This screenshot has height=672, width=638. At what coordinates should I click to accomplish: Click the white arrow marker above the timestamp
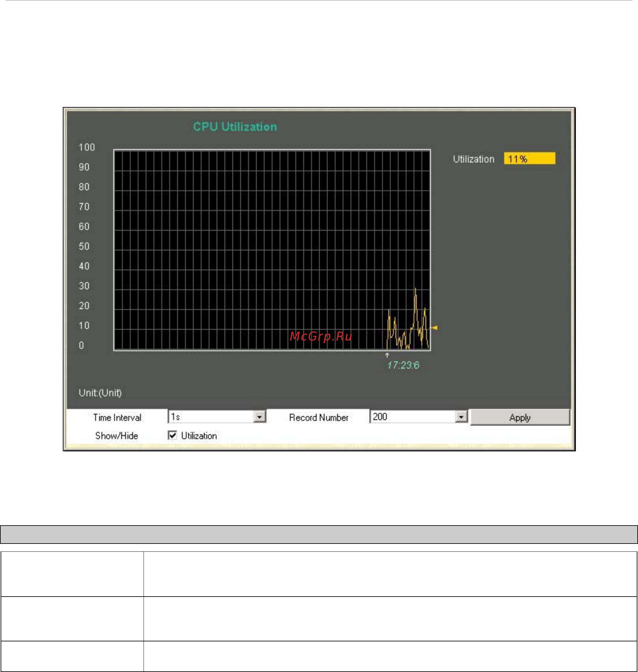click(387, 355)
